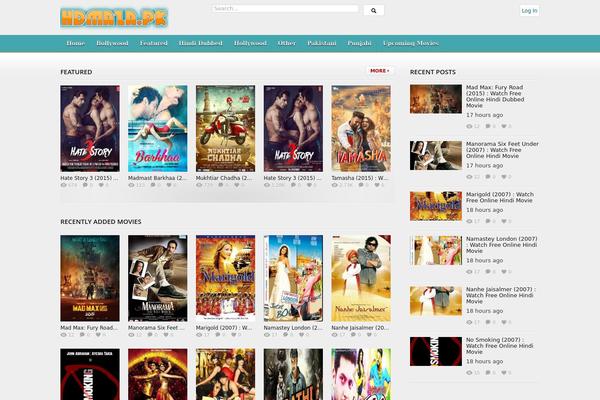Click heart icon under Namastey London recent post
600x400 pixels.
pyautogui.click(x=504, y=272)
